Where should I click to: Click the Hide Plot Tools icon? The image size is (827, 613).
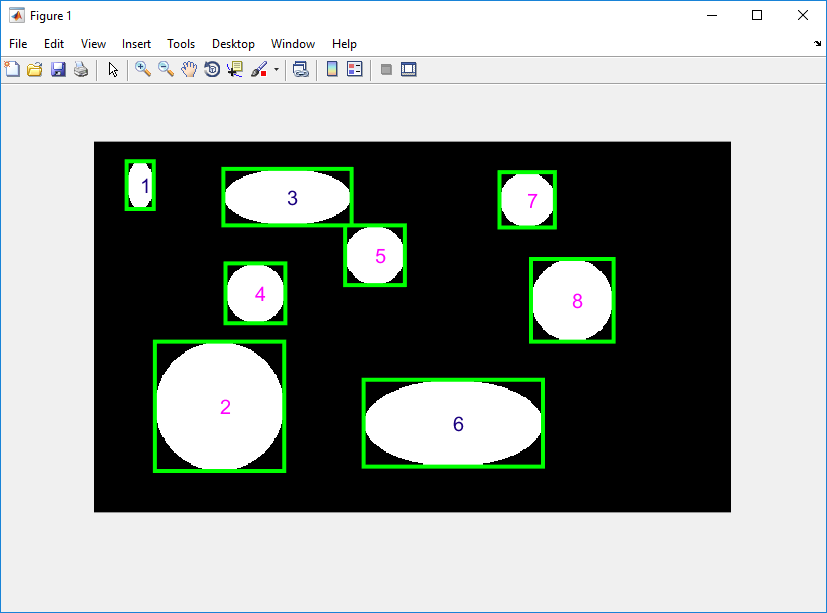point(386,69)
